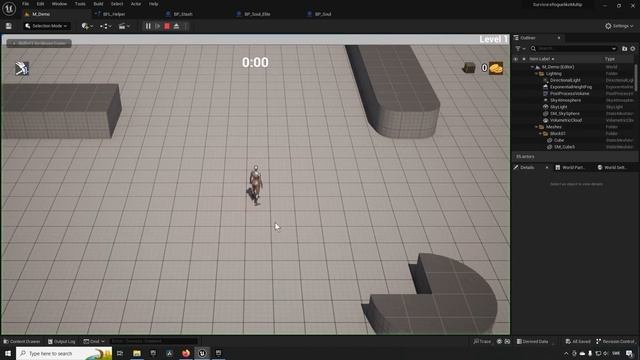Image resolution: width=640 pixels, height=360 pixels.
Task: Select PostProcessVolume in the Outliner
Action: tap(569, 93)
